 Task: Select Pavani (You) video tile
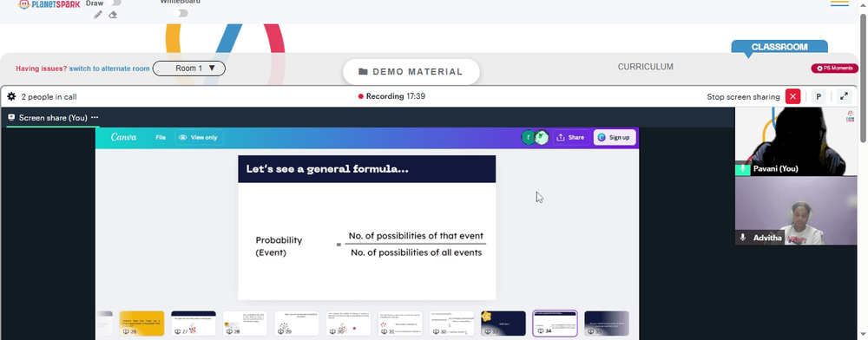pyautogui.click(x=795, y=141)
